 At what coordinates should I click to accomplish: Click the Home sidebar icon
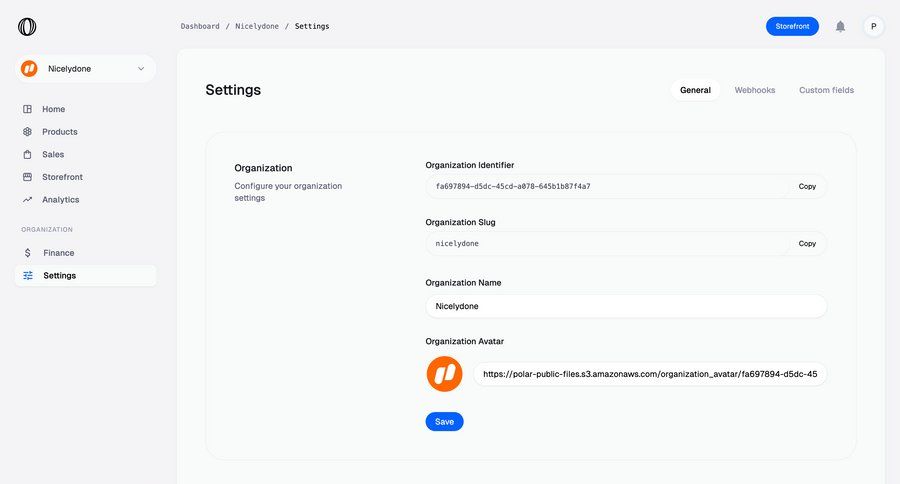tap(28, 109)
